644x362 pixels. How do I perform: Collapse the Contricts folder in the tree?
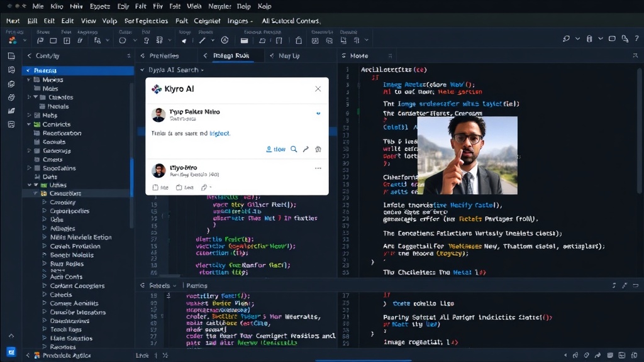coord(29,124)
